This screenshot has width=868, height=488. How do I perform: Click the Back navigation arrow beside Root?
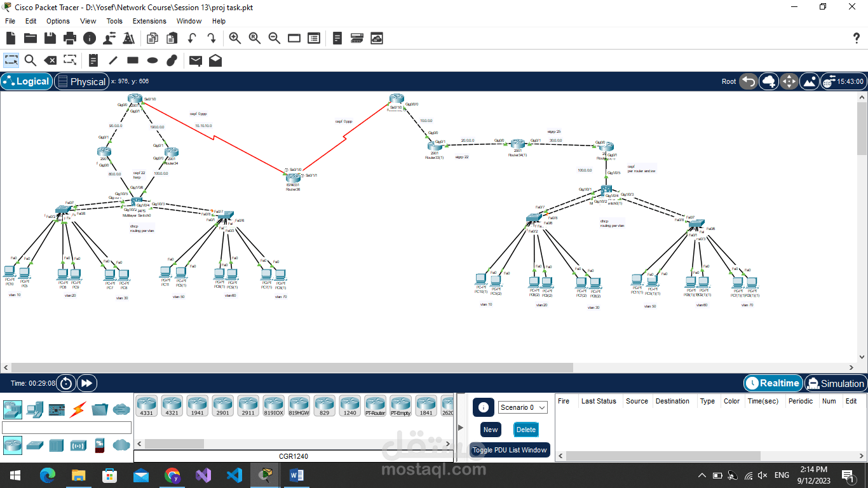pos(749,81)
